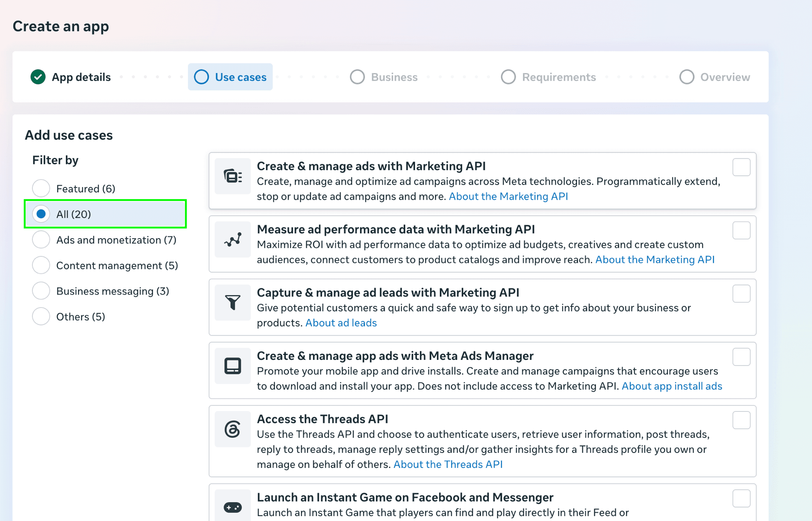Click the Launch an Instant Game title
812x521 pixels.
click(x=405, y=497)
